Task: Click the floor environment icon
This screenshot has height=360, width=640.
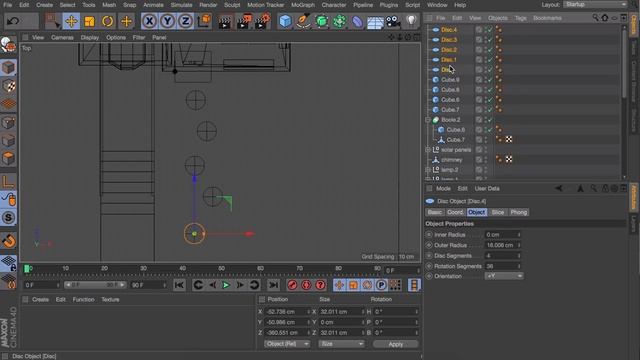Action: (x=375, y=21)
